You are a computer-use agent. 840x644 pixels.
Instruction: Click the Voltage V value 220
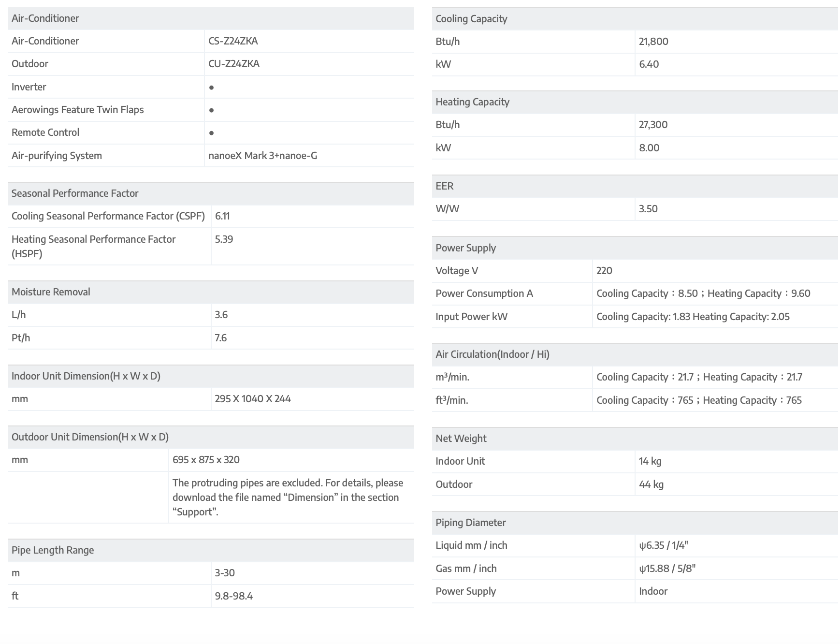(604, 271)
